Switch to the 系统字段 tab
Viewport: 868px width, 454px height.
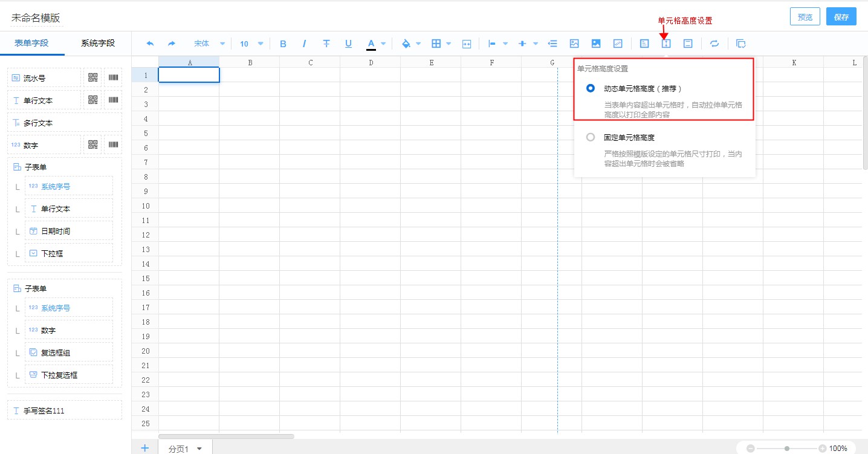click(x=98, y=43)
